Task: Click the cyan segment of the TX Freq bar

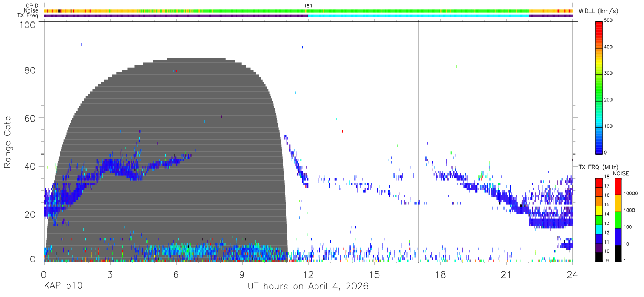Action: tap(418, 16)
